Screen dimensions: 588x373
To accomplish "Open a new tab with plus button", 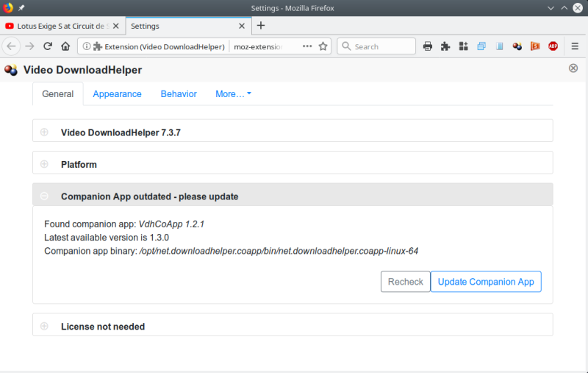I will 261,26.
